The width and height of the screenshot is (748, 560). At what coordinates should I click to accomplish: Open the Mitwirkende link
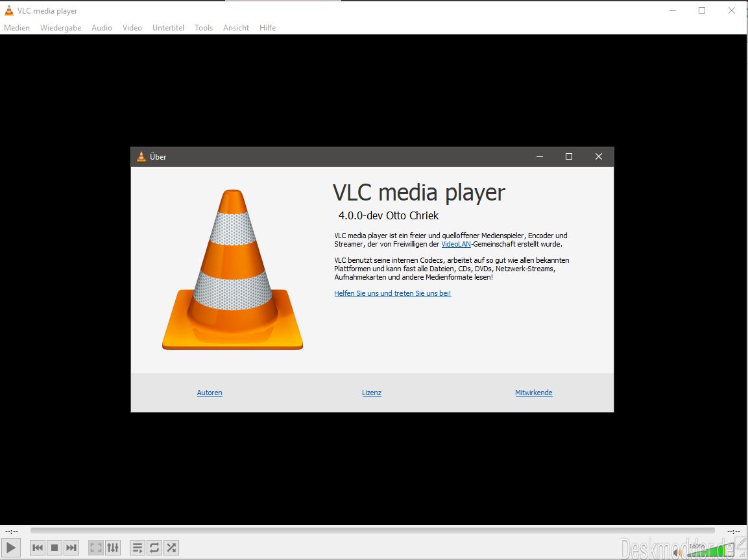tap(534, 393)
